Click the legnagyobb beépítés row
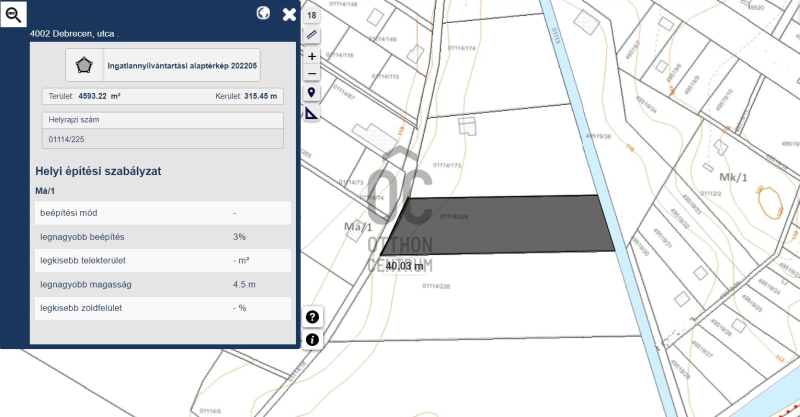The height and width of the screenshot is (417, 800). pyautogui.click(x=162, y=237)
